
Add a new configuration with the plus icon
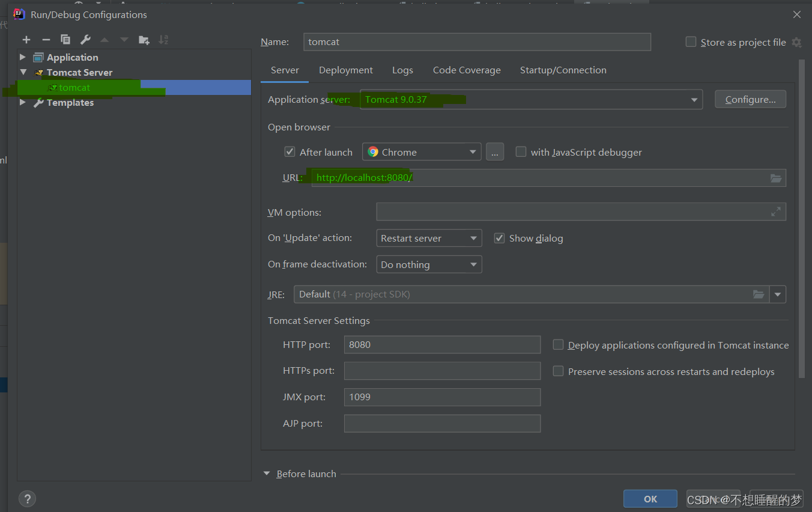point(26,40)
